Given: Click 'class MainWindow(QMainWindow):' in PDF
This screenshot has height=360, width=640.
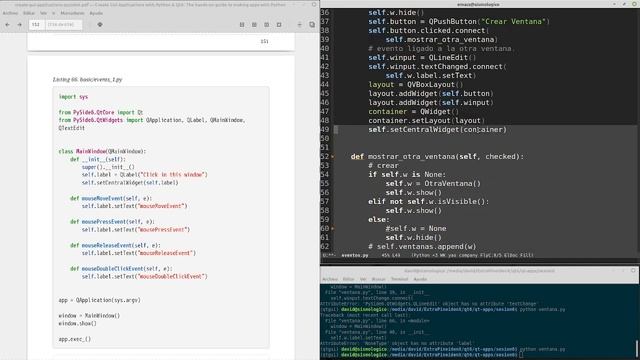Looking at the screenshot, I should (102, 151).
